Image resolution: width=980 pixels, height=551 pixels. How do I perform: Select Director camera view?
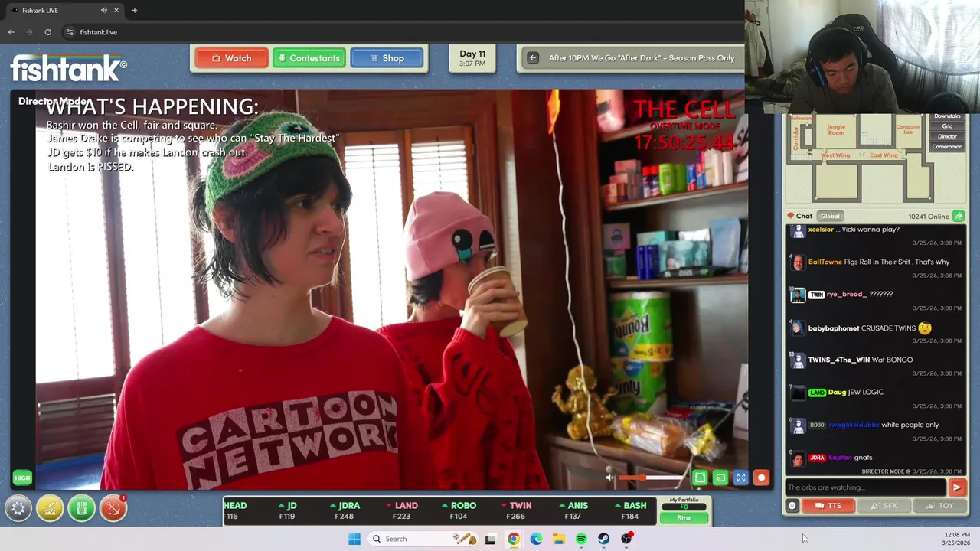coord(947,136)
